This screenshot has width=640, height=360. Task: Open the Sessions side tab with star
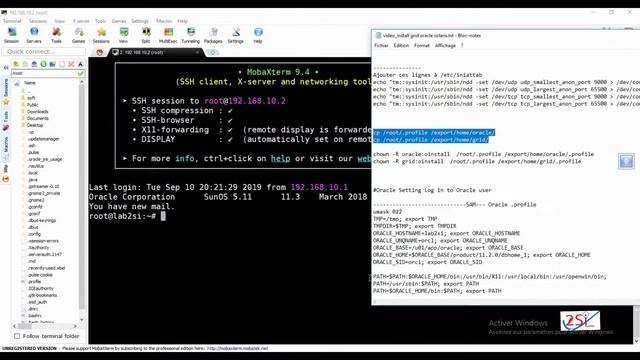pos(6,92)
